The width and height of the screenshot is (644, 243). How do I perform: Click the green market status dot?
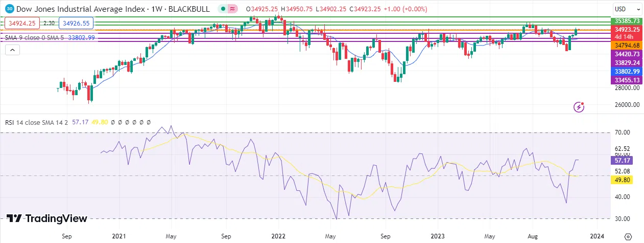223,9
